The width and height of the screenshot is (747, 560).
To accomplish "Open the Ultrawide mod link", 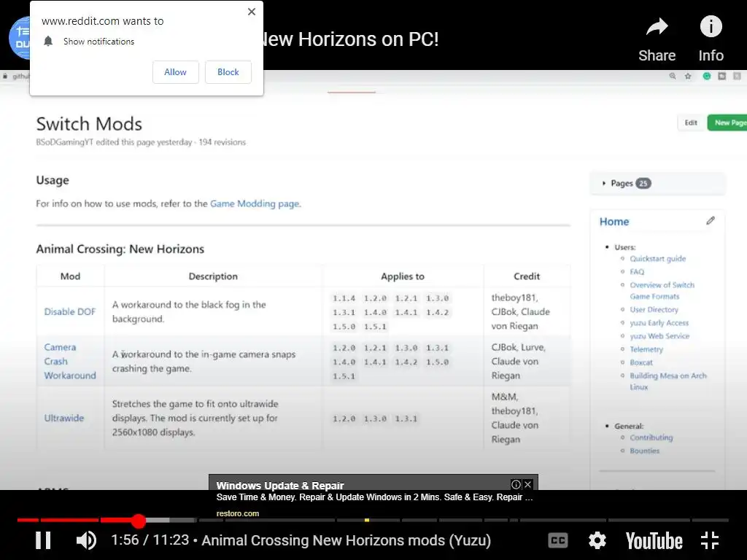I will pyautogui.click(x=64, y=418).
